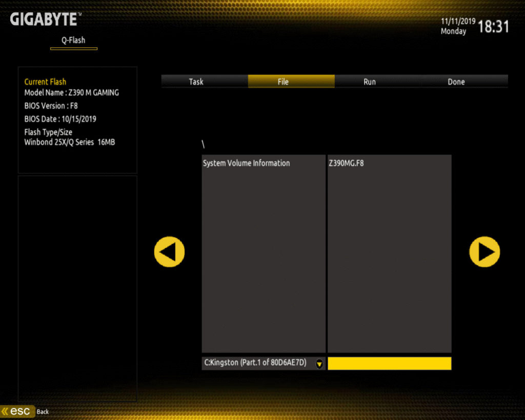
Task: Click the yellow left arrow button
Action: point(169,251)
